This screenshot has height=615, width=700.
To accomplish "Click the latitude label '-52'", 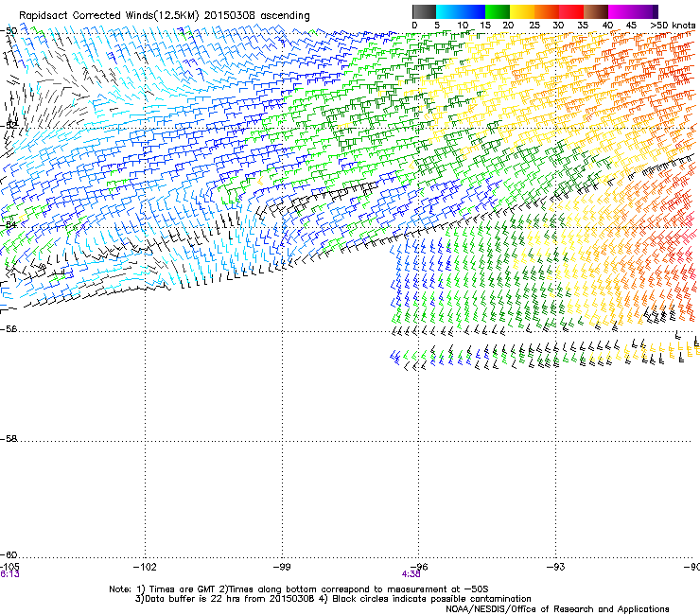I will click(x=9, y=126).
